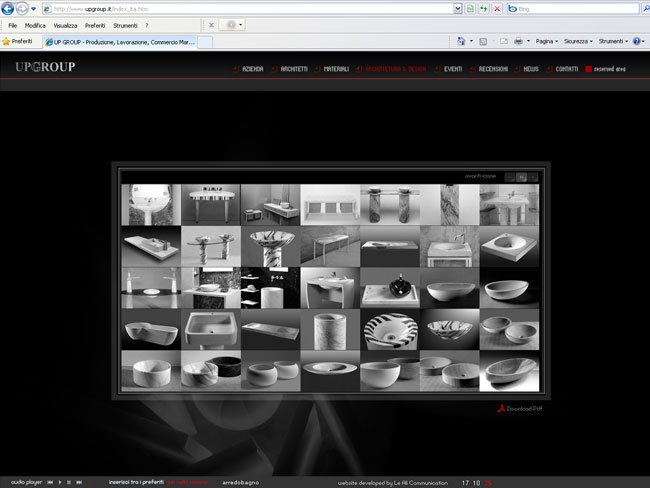Screen dimensions: 650x488
Task: Click the Read mail icon
Action: point(504,41)
